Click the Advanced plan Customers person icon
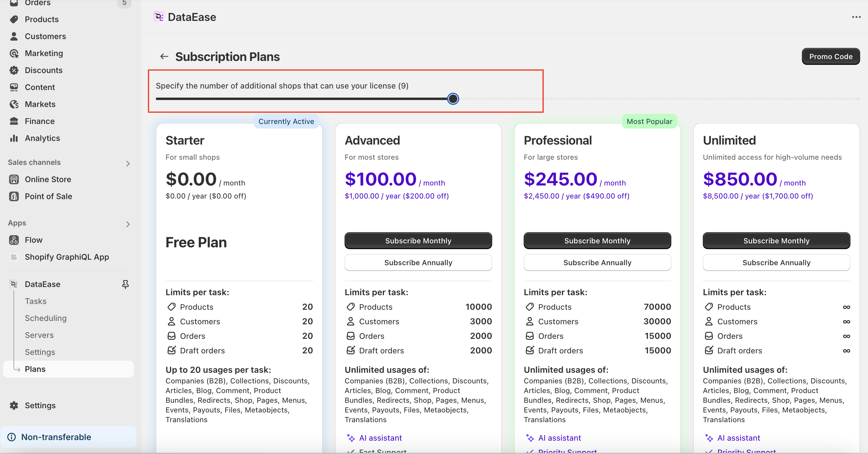Screen dimensions: 868x454 (351, 321)
